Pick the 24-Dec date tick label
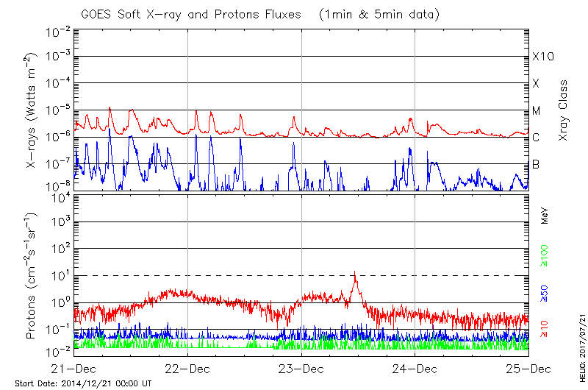The height and width of the screenshot is (390, 588). pos(415,369)
